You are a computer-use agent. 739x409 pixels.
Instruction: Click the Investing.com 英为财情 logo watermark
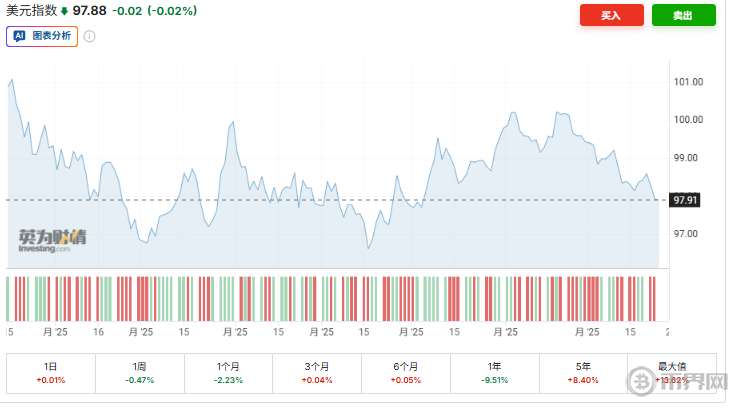pos(51,240)
